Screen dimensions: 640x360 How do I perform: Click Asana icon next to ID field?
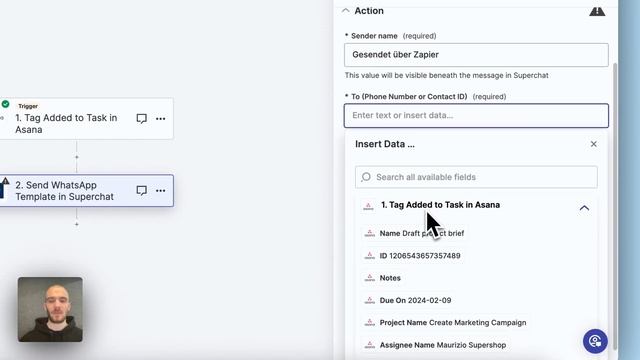pos(369,256)
